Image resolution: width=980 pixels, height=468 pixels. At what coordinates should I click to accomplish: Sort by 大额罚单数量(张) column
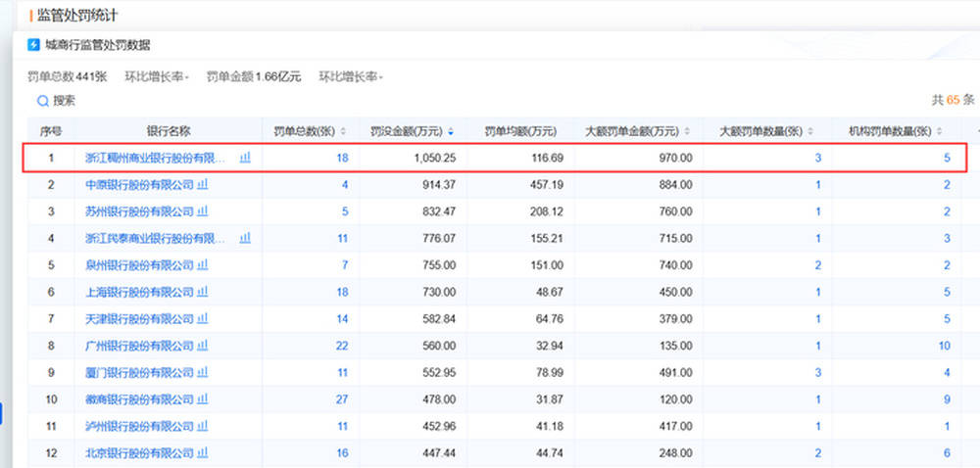810,131
